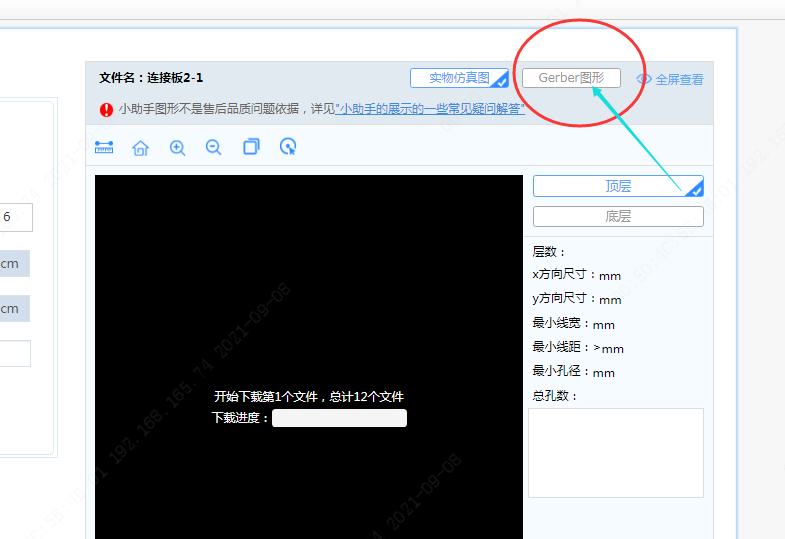Click the overlapping squares layer icon
This screenshot has height=539, width=785.
pyautogui.click(x=251, y=147)
